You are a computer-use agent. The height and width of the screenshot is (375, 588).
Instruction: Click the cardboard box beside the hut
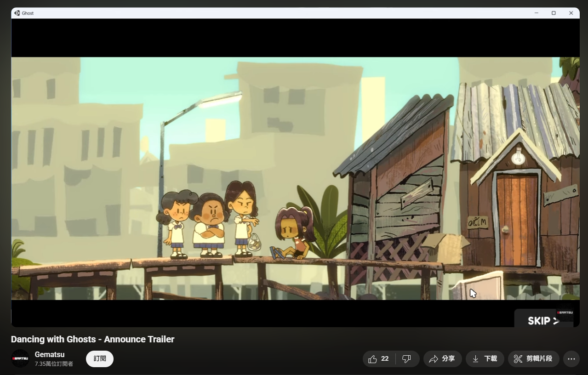pyautogui.click(x=445, y=247)
